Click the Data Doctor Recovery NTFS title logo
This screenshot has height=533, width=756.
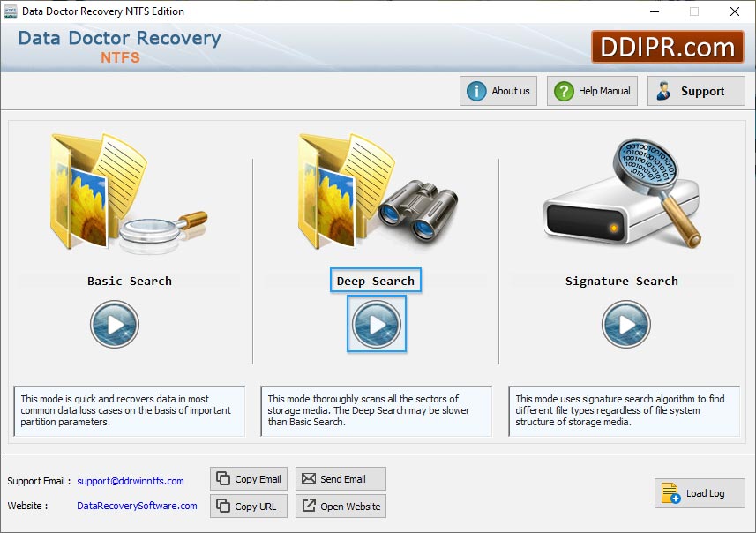[120, 46]
